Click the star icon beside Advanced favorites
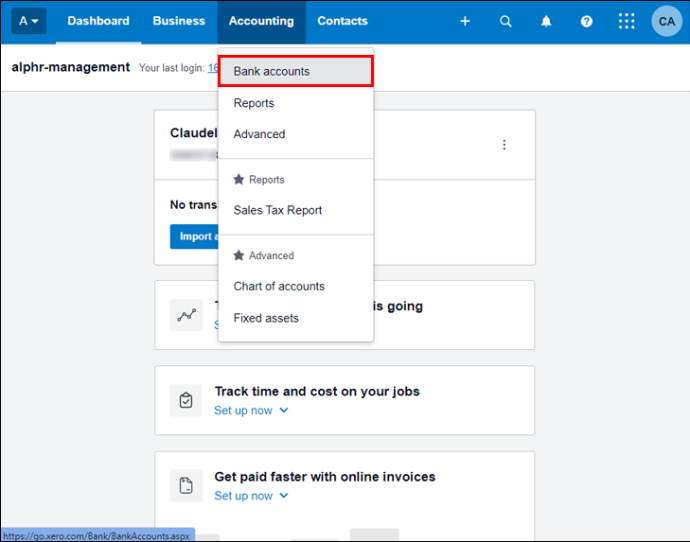Screen dimensions: 690x542 [239, 255]
